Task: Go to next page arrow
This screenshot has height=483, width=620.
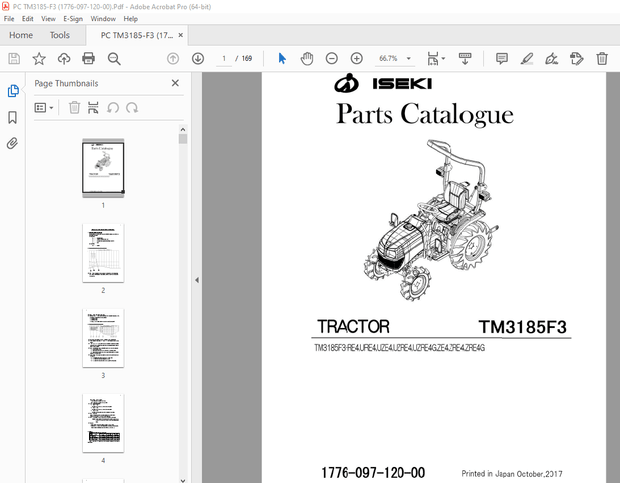Action: coord(198,59)
